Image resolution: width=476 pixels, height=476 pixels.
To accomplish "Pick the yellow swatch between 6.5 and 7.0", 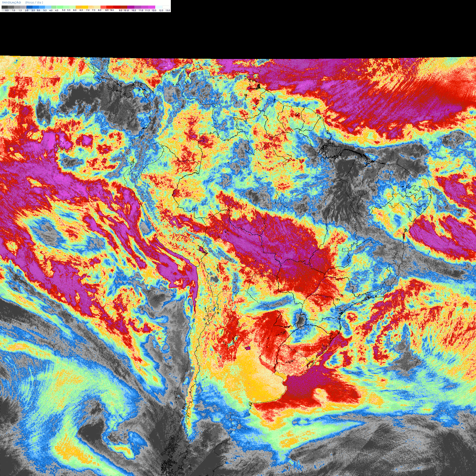I will (85, 7).
